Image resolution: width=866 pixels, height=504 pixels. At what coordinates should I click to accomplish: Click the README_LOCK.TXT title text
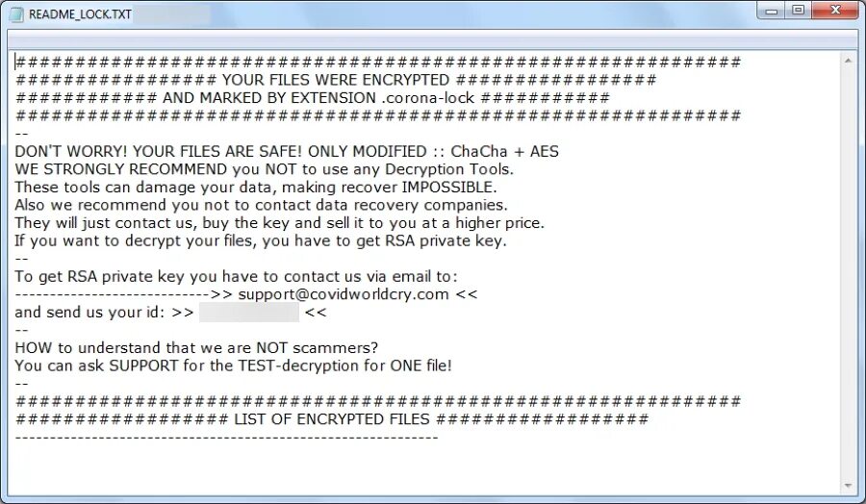(80, 14)
